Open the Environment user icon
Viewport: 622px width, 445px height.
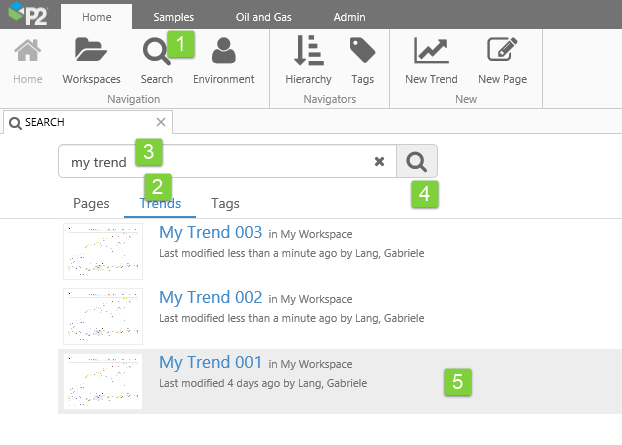tap(223, 52)
